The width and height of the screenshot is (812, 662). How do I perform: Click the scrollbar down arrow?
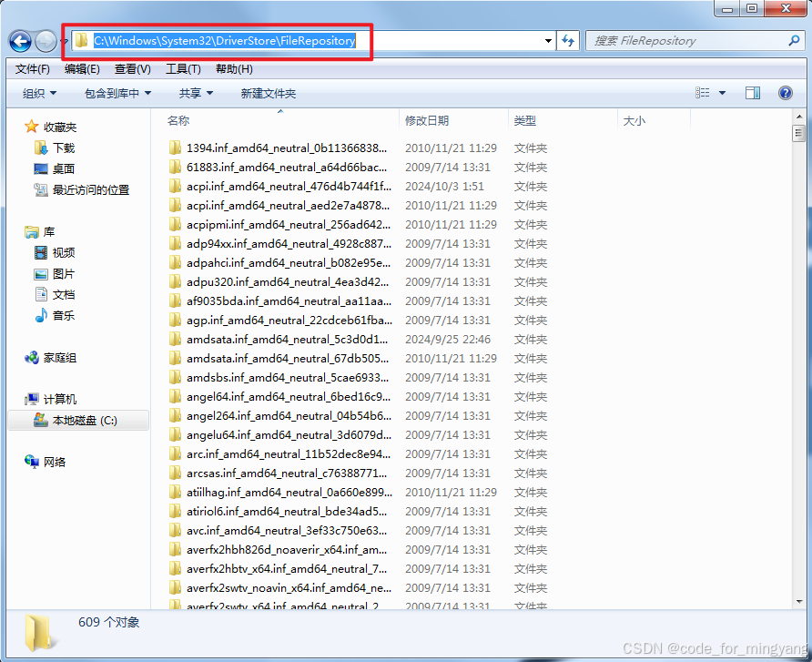pos(799,602)
